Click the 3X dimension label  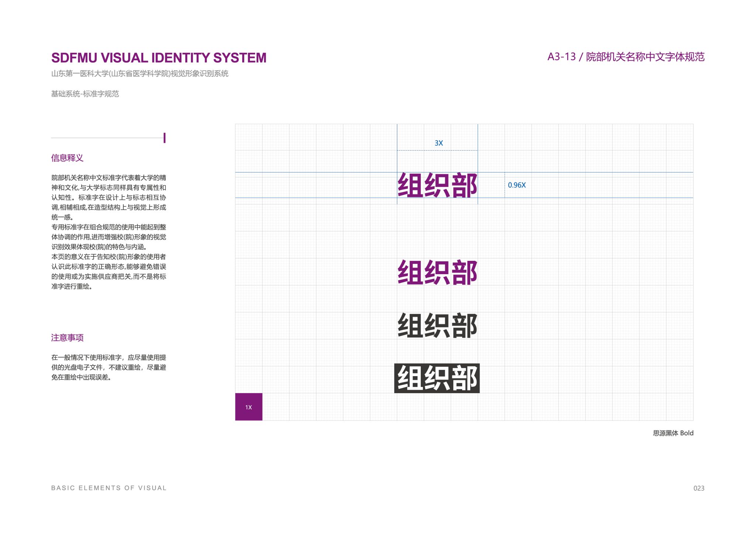click(439, 143)
